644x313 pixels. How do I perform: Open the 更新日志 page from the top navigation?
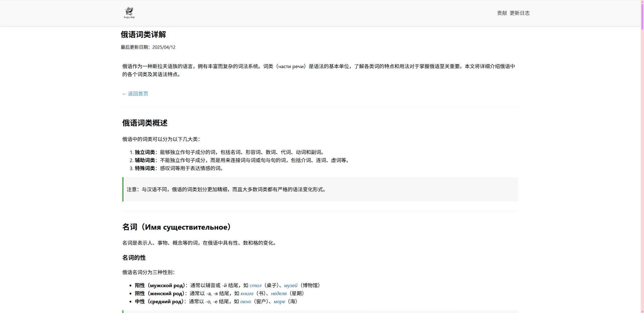520,13
